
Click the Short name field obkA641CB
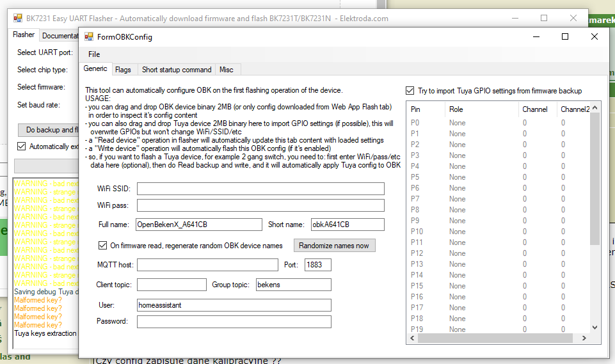(x=347, y=225)
